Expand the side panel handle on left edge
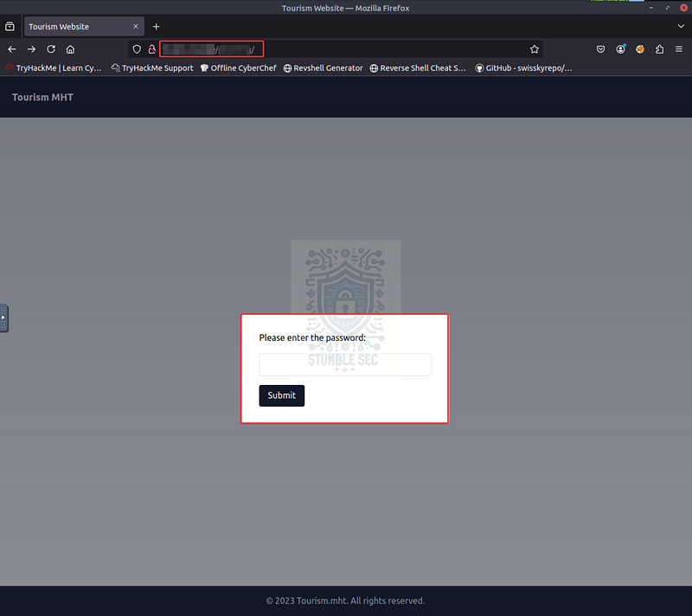692x616 pixels. pyautogui.click(x=3, y=318)
